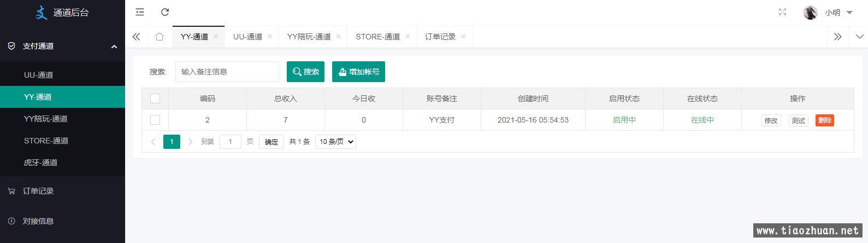
Task: Collapse the sidebar using the menu fold icon
Action: 140,12
